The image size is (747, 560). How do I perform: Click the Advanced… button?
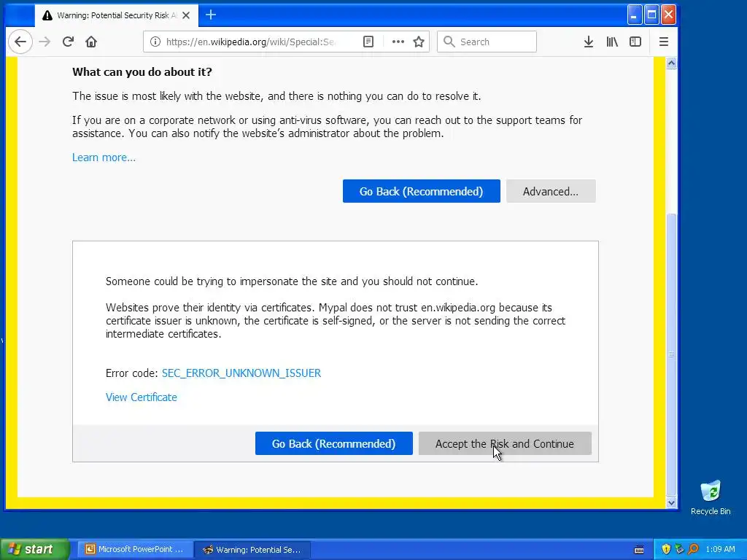click(x=551, y=191)
